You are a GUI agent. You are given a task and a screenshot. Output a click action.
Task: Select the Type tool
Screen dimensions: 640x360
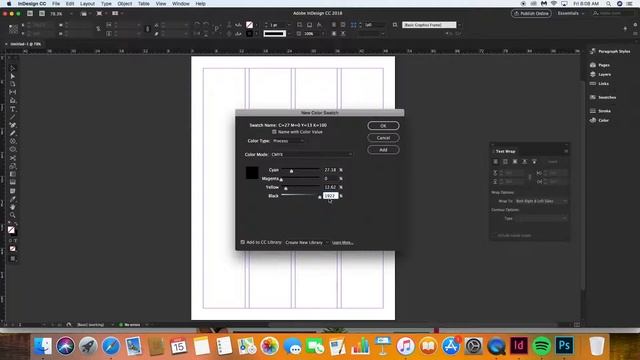(13, 109)
